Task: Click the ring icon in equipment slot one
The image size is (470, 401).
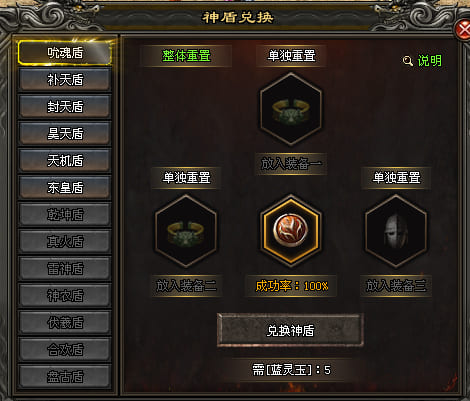Action: (x=291, y=110)
